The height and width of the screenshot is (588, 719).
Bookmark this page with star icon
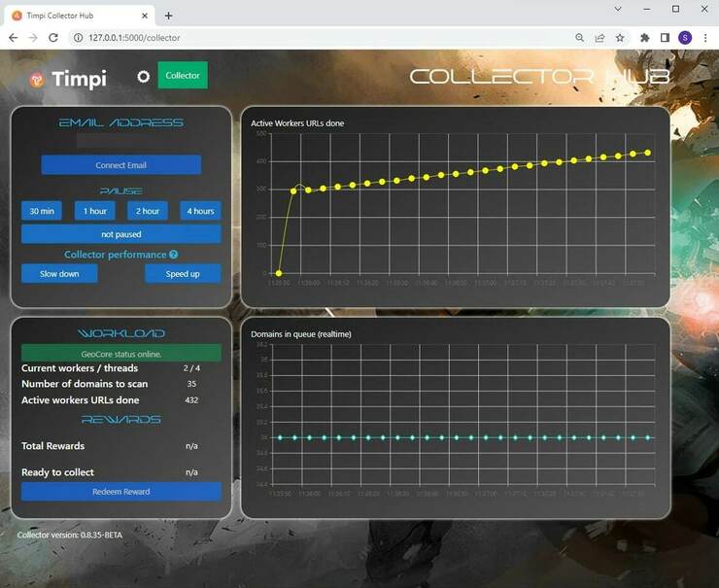620,38
